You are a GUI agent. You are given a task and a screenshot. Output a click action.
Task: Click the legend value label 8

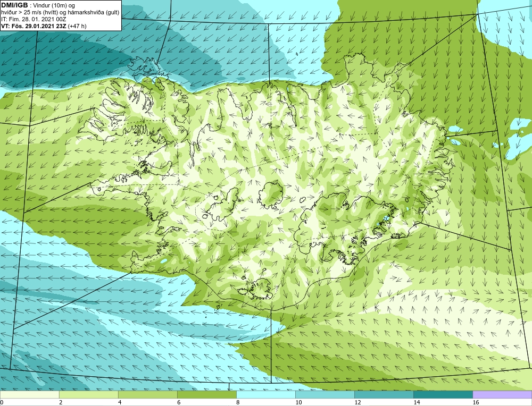[x=238, y=402]
